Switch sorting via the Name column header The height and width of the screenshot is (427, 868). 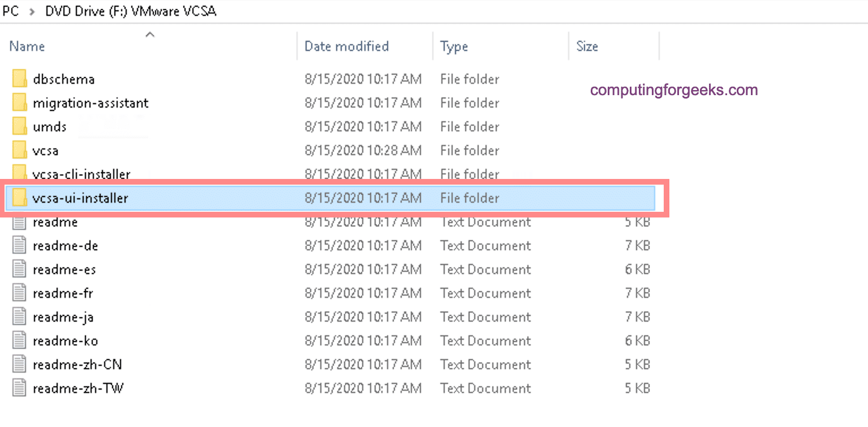pyautogui.click(x=27, y=46)
